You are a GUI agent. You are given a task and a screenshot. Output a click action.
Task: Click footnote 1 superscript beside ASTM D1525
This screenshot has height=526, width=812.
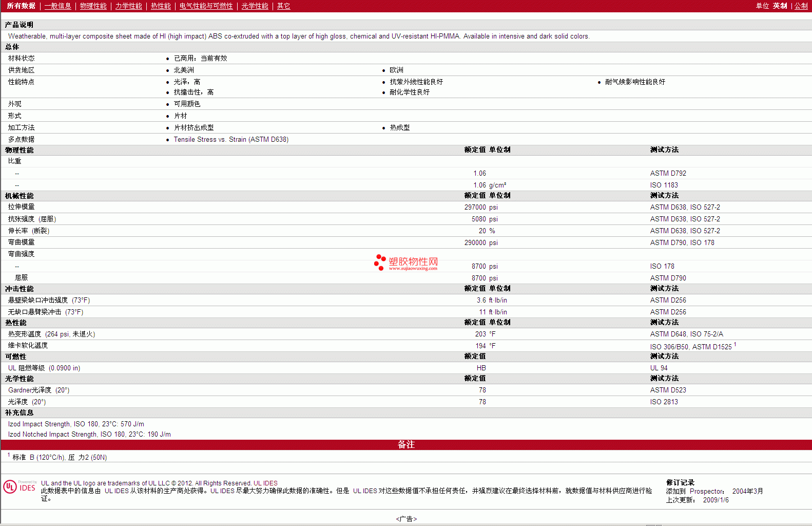click(735, 345)
